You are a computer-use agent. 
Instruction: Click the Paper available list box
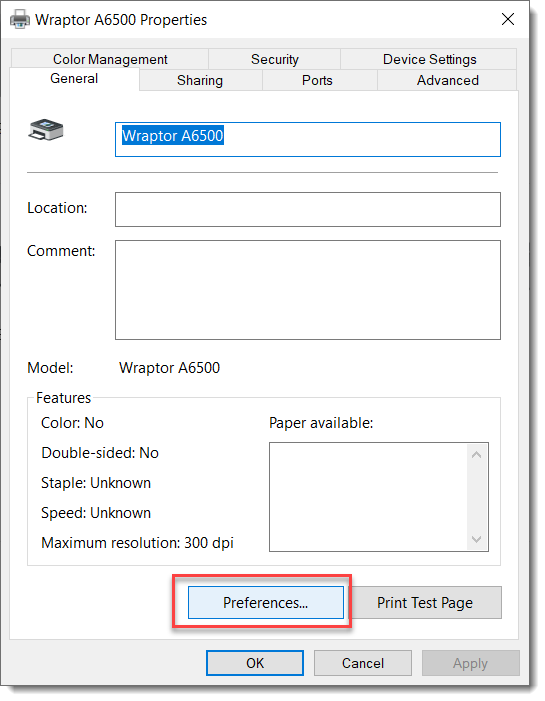[x=379, y=497]
